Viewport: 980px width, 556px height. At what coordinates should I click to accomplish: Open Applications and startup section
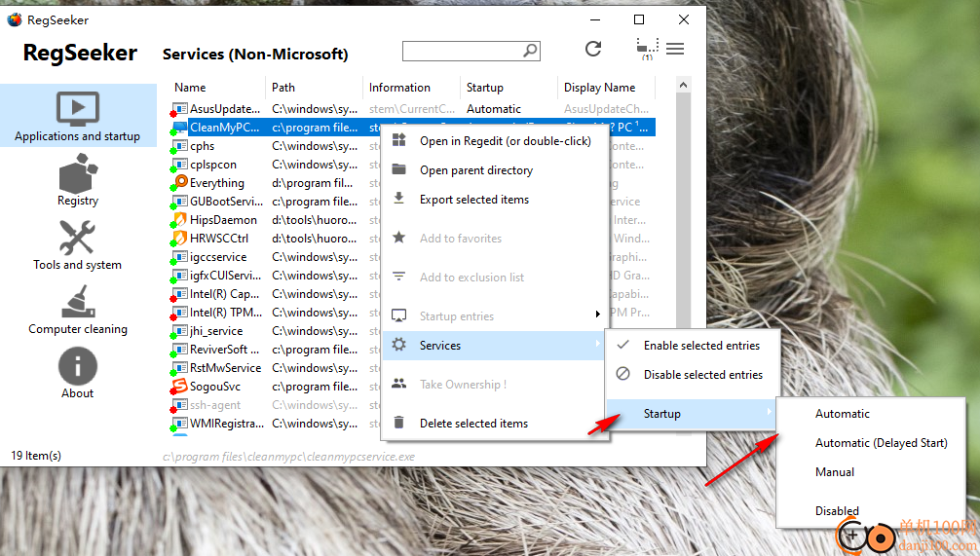pyautogui.click(x=78, y=116)
